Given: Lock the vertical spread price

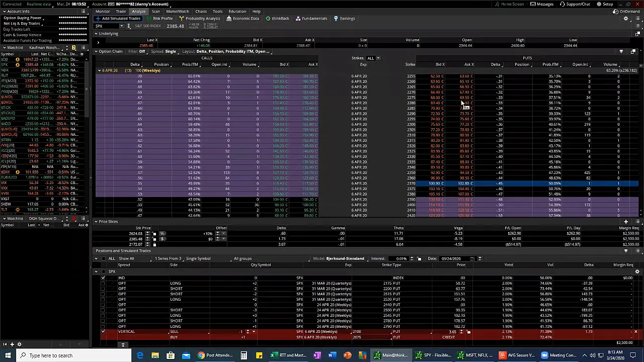Looking at the screenshot, I should click(468, 332).
